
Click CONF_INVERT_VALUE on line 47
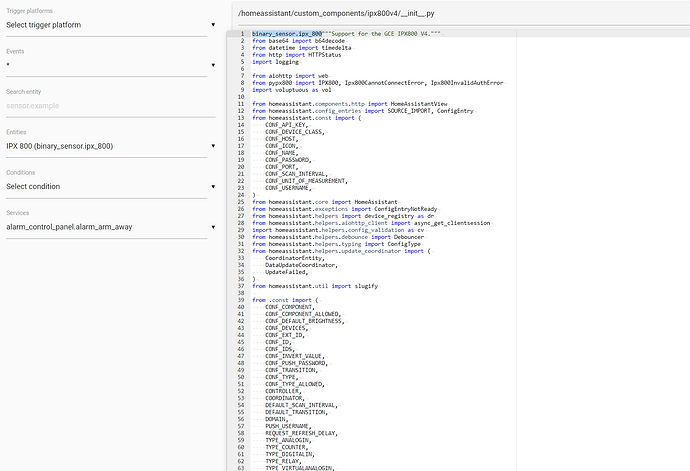293,356
